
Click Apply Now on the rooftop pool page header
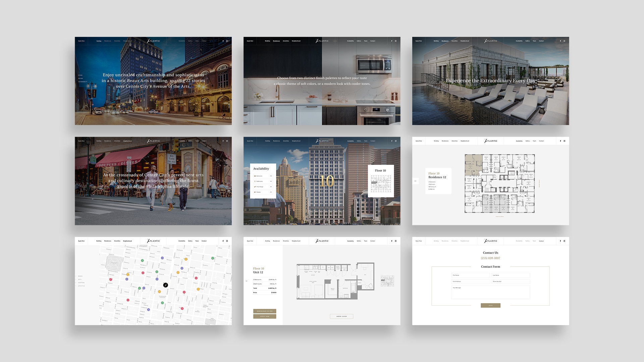419,41
